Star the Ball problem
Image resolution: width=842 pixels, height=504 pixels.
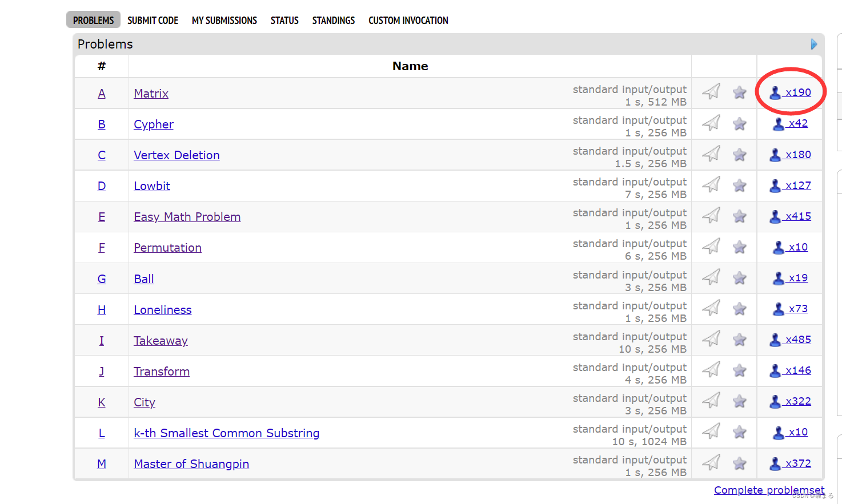pos(740,278)
